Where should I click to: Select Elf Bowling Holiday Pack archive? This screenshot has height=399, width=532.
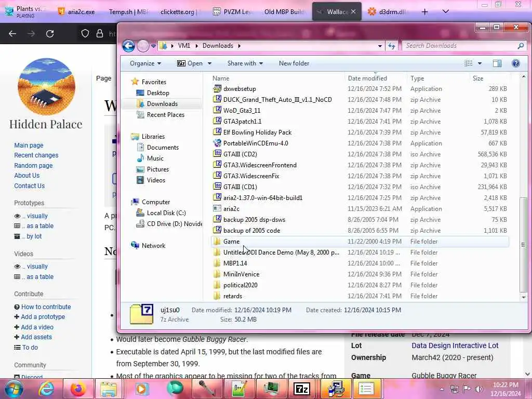pyautogui.click(x=257, y=132)
